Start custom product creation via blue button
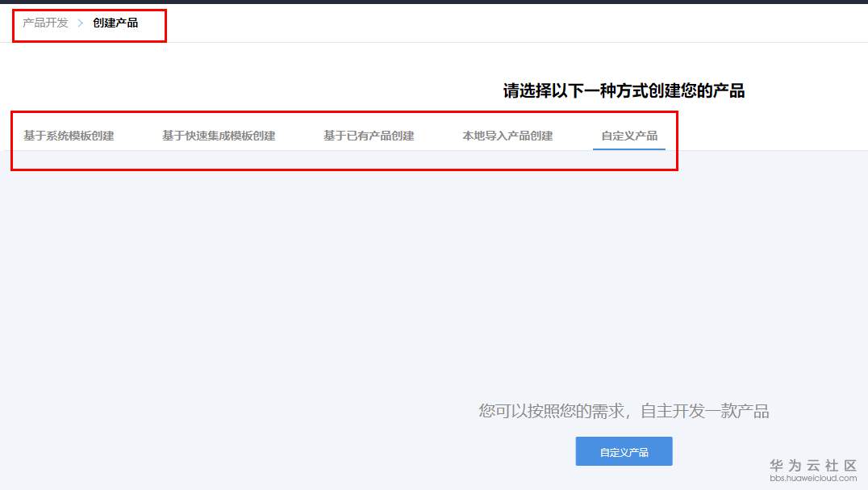868x490 pixels. pos(624,451)
